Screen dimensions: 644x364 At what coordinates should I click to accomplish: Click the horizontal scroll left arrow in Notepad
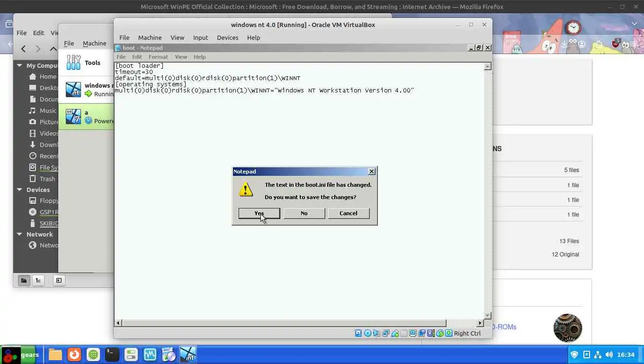[x=118, y=323]
